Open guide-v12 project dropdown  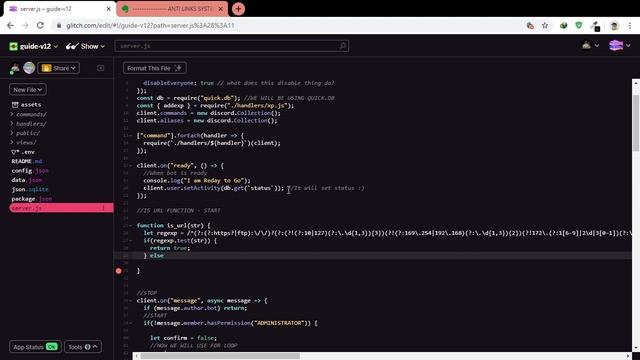pyautogui.click(x=33, y=47)
